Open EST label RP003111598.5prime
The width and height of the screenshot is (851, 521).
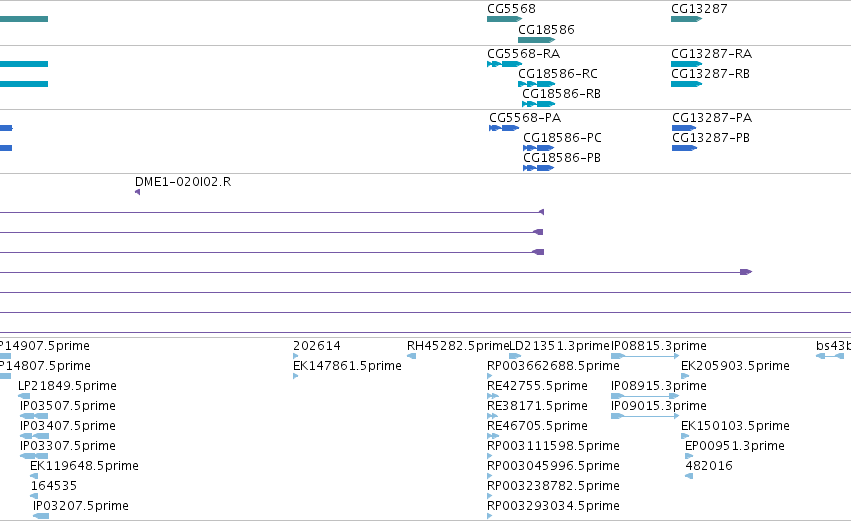[553, 446]
